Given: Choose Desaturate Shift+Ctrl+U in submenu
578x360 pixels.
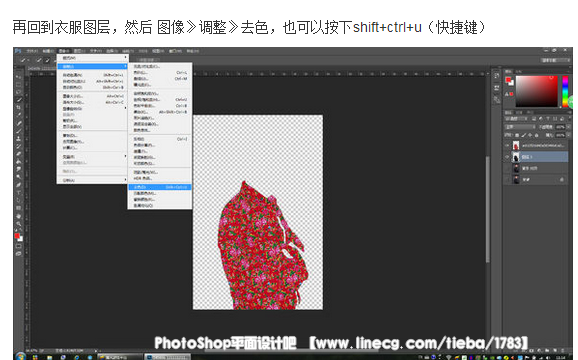Looking at the screenshot, I should click(x=160, y=187).
